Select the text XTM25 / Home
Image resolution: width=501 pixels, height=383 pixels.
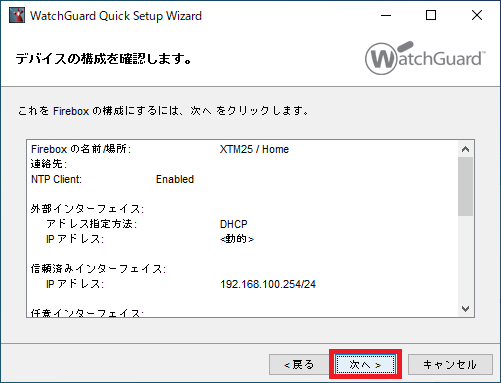click(254, 149)
